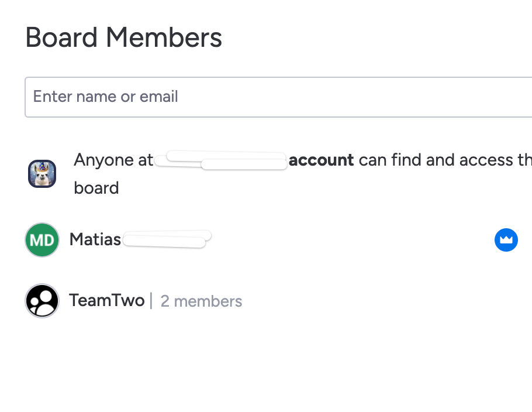Click the green MD avatar
Viewport: 532px width, 412px height.
click(42, 240)
